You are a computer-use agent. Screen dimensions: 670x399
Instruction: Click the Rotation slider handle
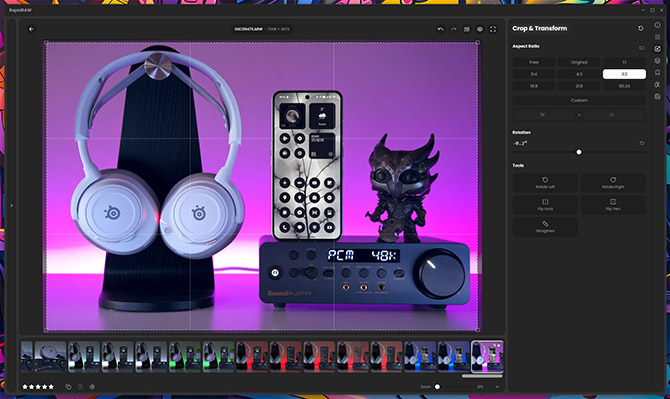click(x=579, y=152)
